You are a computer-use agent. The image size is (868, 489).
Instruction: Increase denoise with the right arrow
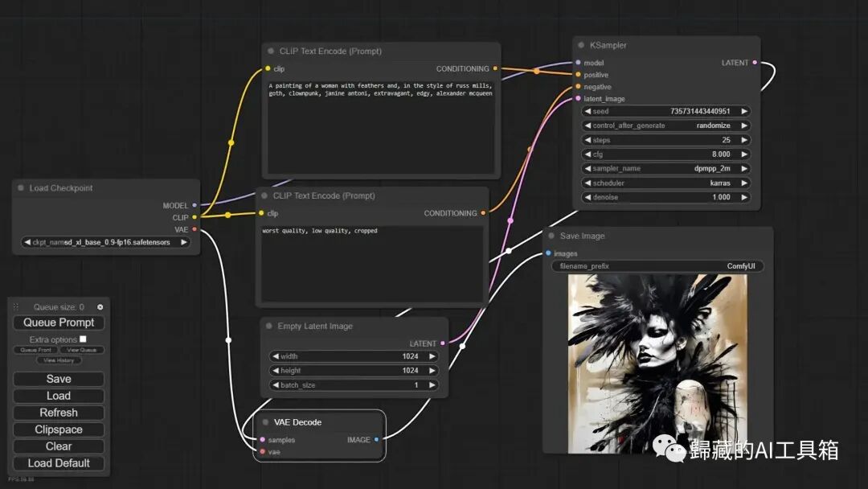pos(744,197)
